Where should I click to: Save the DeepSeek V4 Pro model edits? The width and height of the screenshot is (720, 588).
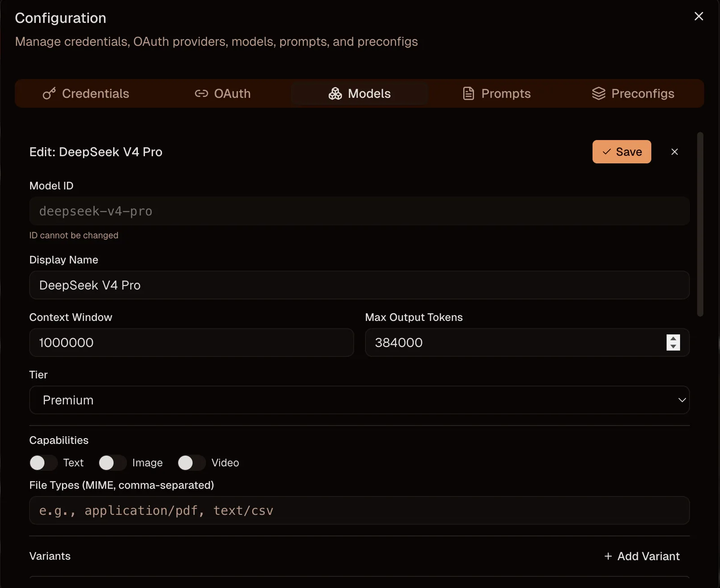pyautogui.click(x=622, y=152)
